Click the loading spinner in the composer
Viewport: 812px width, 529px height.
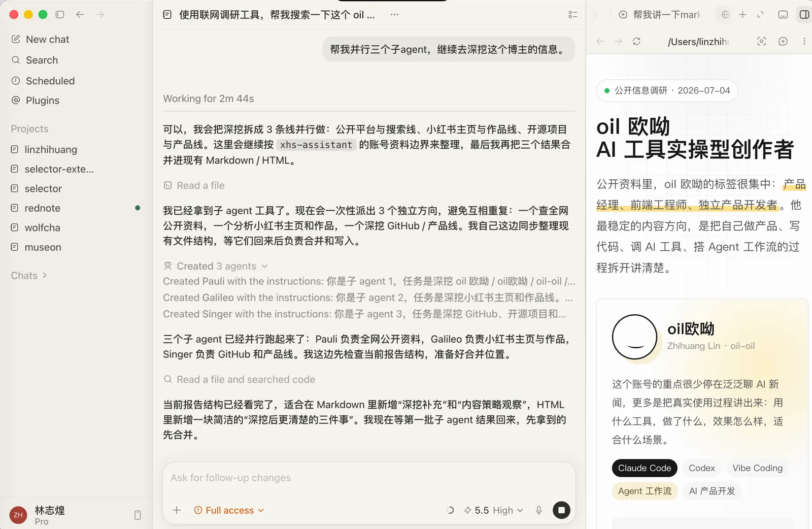(x=450, y=510)
